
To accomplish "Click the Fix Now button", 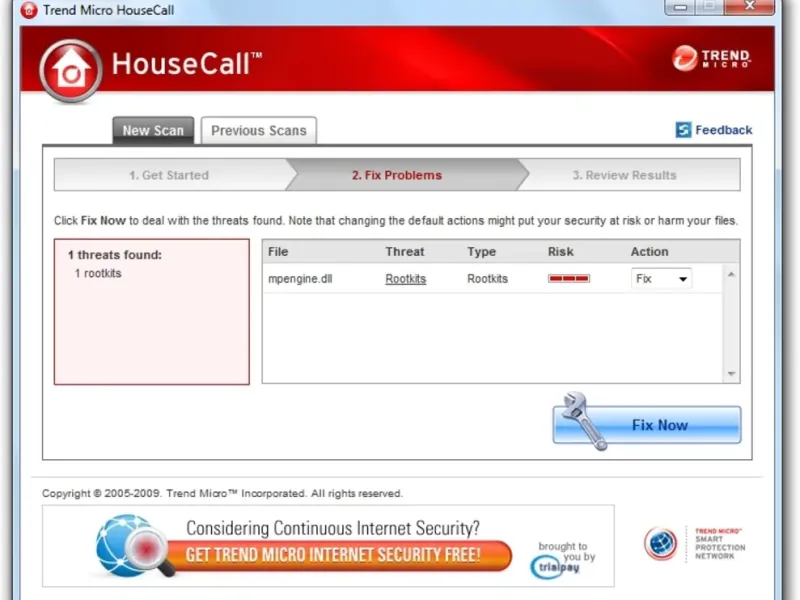I will [x=647, y=424].
